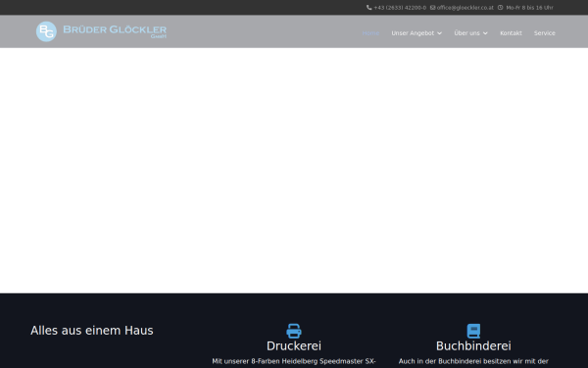This screenshot has width=588, height=368.
Task: Open the Service page
Action: coord(545,33)
